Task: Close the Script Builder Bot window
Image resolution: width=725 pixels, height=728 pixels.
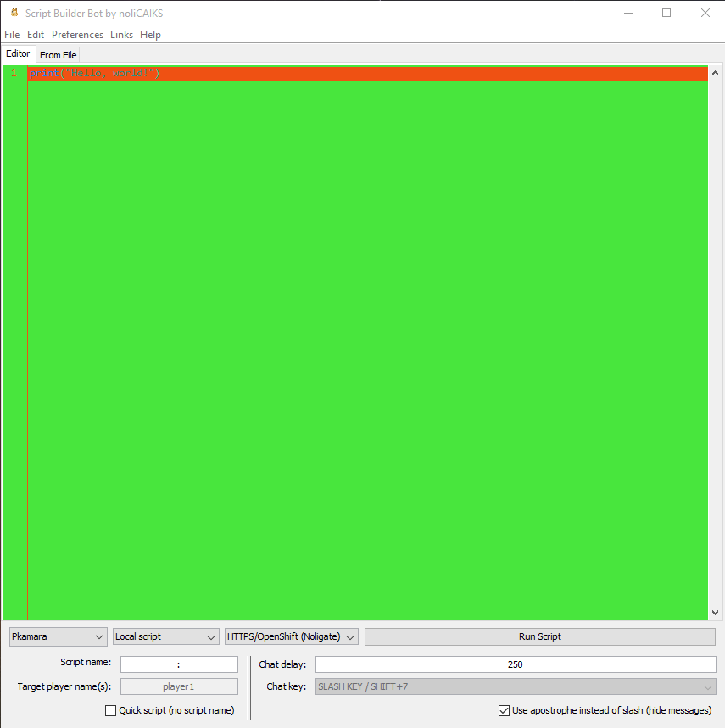Action: [x=705, y=13]
